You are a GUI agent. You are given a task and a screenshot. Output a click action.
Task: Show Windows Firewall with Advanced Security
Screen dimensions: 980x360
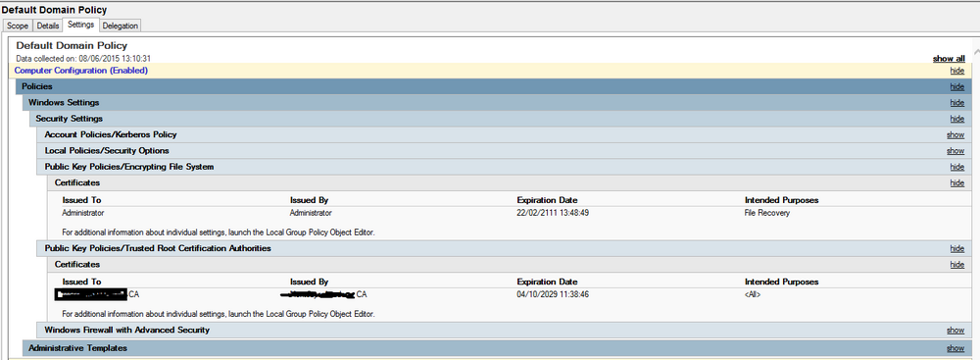[x=955, y=330]
